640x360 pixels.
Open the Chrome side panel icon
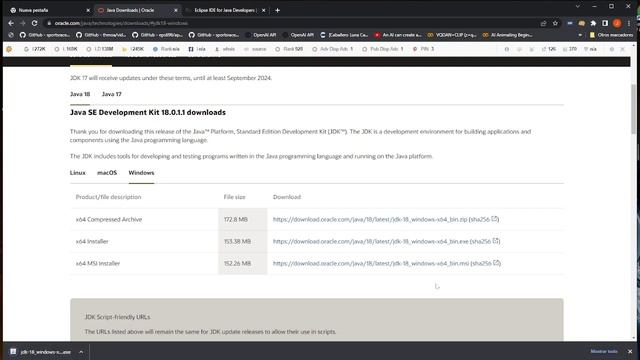coord(605,23)
